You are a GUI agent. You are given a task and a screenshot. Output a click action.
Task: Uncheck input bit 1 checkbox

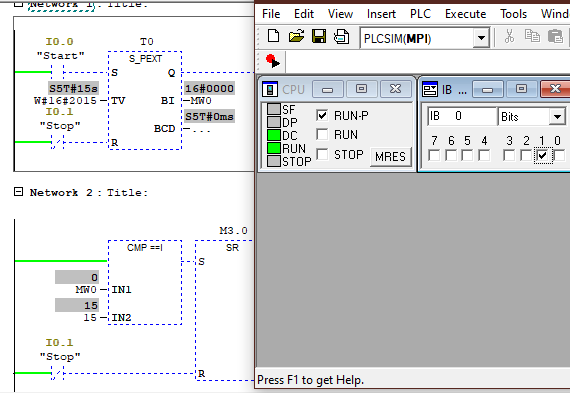(542, 156)
